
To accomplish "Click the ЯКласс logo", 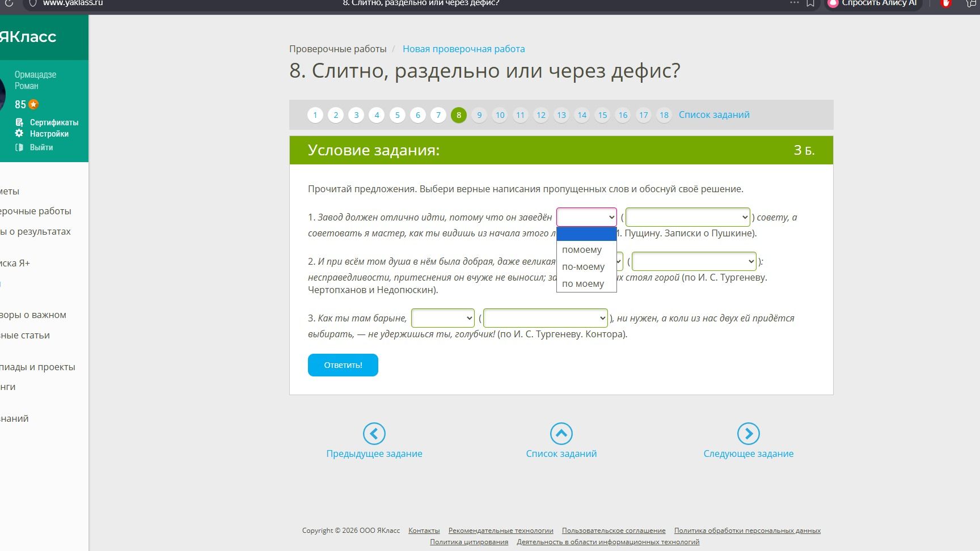I will click(28, 37).
